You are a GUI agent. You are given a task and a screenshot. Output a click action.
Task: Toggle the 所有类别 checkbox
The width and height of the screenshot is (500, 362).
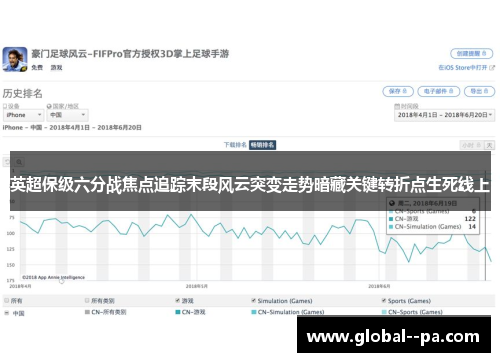click(x=87, y=301)
